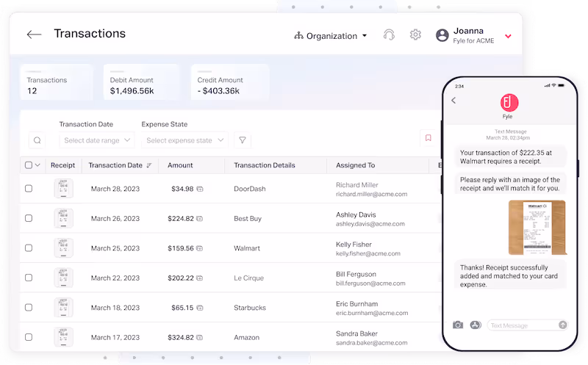Check the March 22, 2023 Le Cirque row
The width and height of the screenshot is (588, 365).
pos(29,278)
